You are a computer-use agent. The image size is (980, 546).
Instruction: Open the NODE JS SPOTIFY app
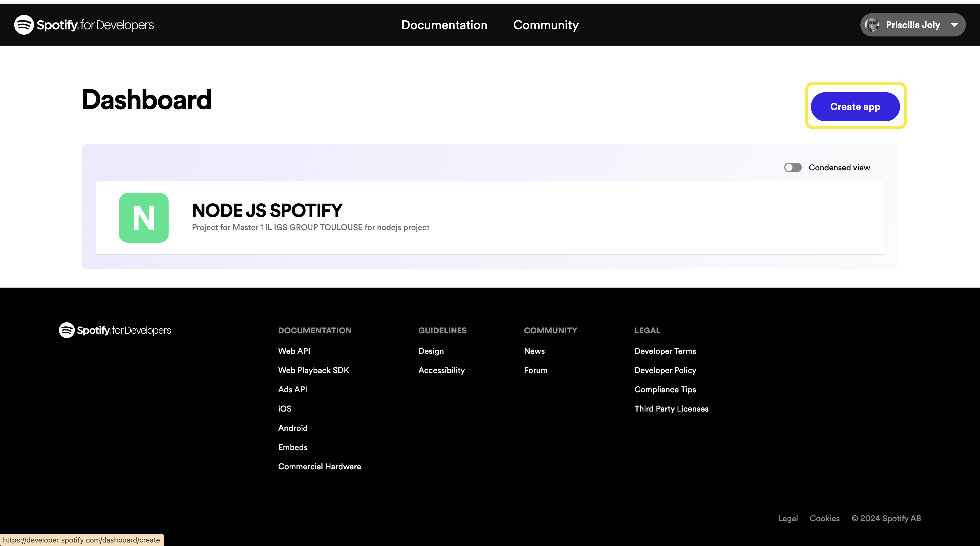point(267,210)
